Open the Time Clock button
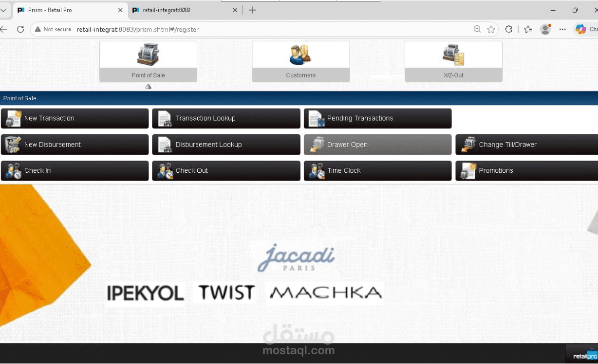The image size is (598, 364). coord(377,171)
